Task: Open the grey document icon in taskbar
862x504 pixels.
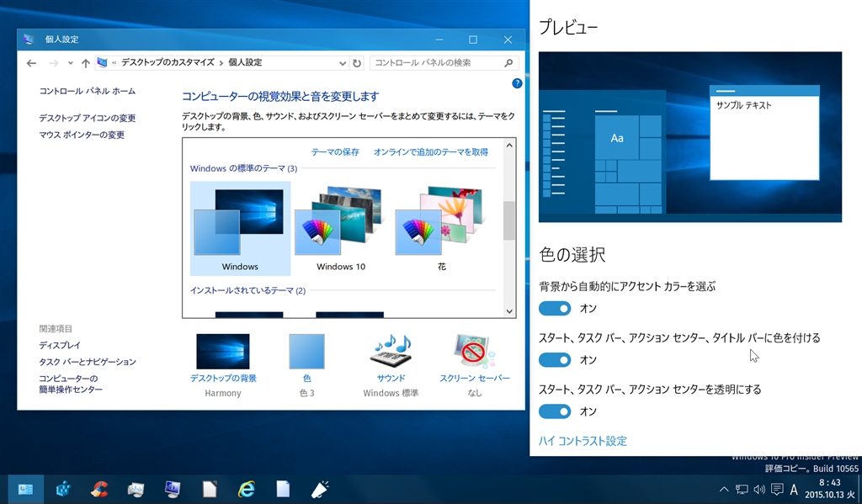Action: point(210,489)
